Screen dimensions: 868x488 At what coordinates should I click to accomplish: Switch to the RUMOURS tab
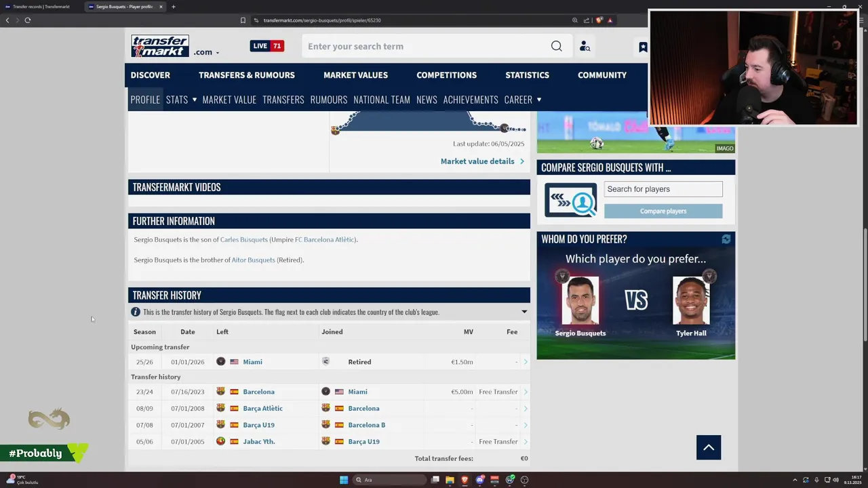329,100
